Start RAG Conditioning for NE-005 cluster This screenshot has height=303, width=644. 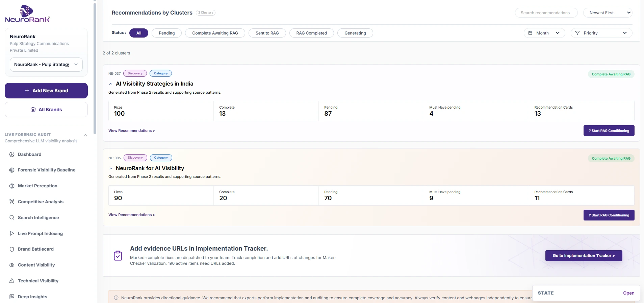tap(609, 215)
